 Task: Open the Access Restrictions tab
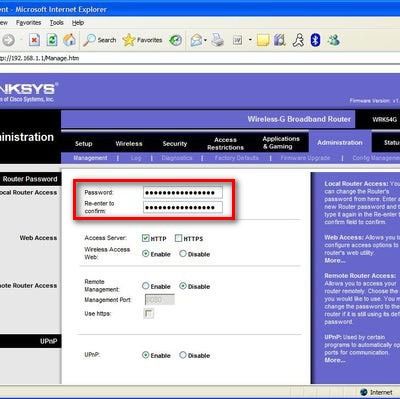click(x=225, y=144)
